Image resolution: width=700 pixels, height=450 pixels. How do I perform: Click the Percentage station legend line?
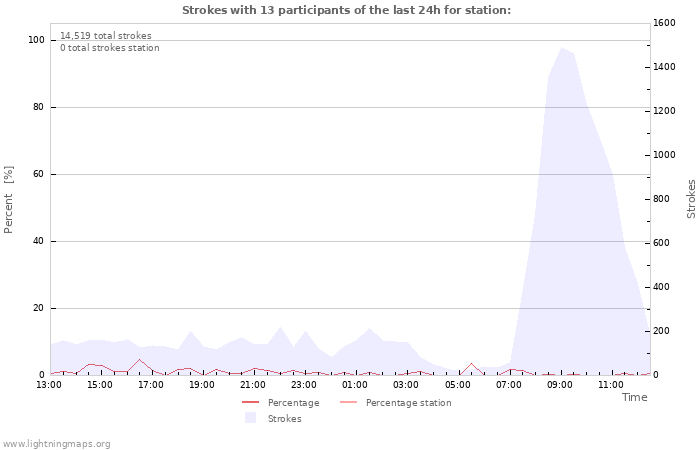pos(349,402)
